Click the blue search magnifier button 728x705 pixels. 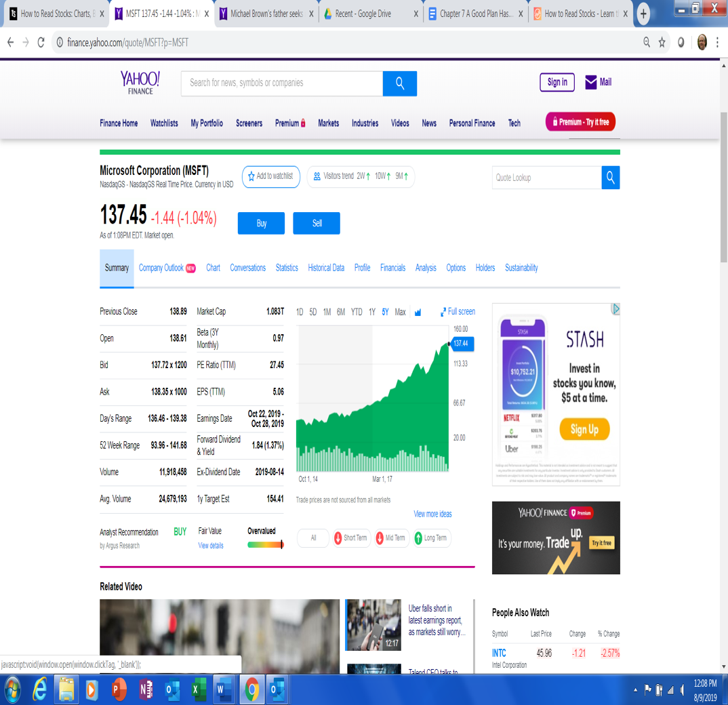point(400,83)
